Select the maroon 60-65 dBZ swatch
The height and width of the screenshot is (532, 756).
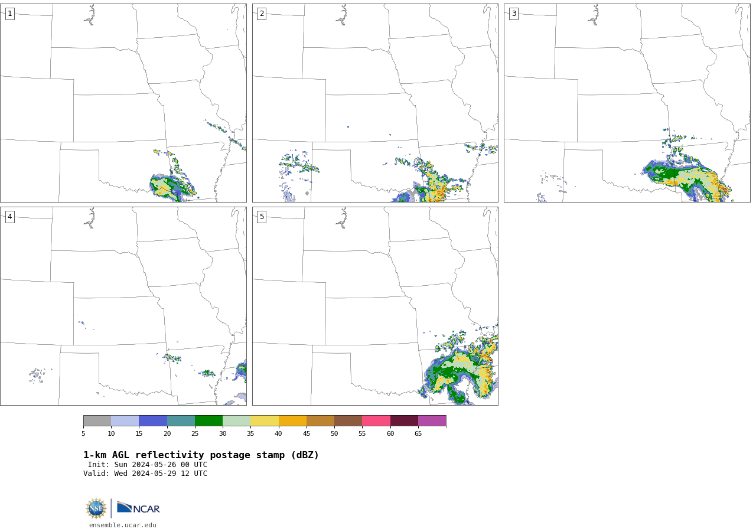click(x=404, y=421)
